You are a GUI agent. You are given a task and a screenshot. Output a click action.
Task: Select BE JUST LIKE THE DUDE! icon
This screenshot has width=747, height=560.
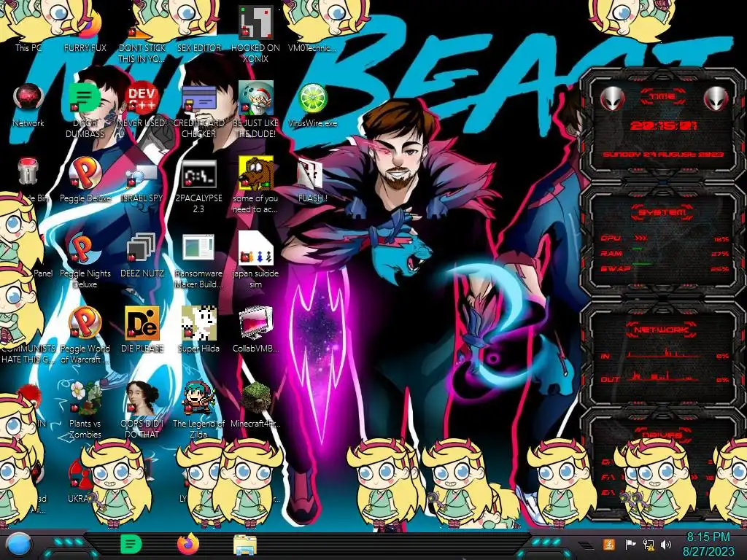[255, 109]
